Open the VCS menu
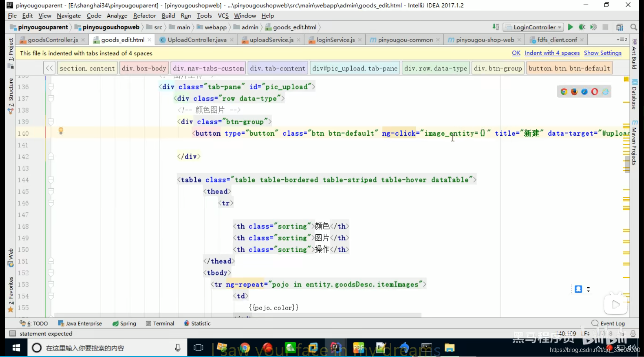The height and width of the screenshot is (357, 644). pos(223,16)
